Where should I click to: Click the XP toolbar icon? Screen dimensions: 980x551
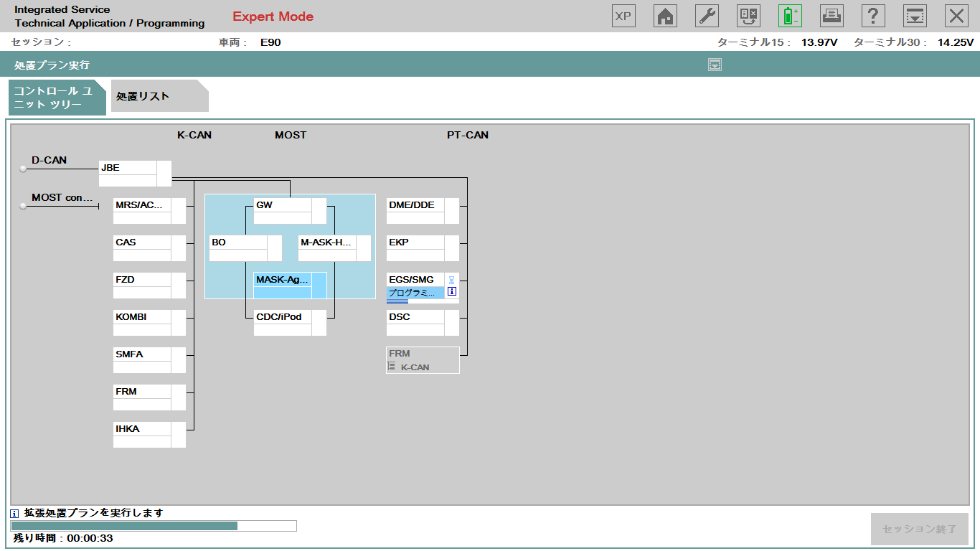(x=623, y=16)
